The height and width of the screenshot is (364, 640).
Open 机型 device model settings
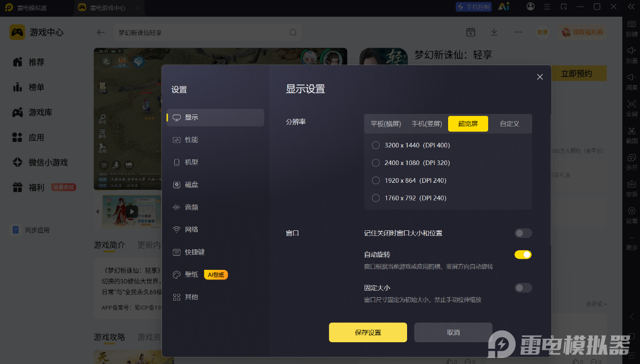[215, 162]
